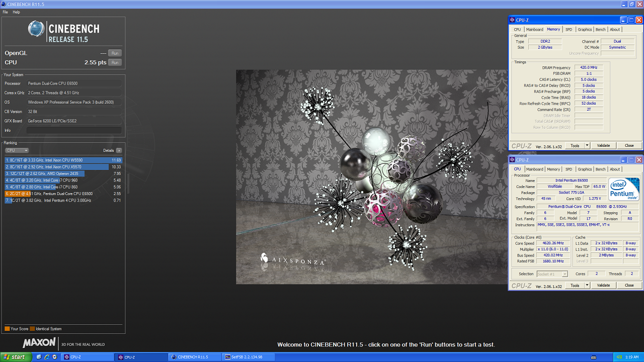
Task: Click Close button in lower CPU-Z window
Action: (x=629, y=285)
